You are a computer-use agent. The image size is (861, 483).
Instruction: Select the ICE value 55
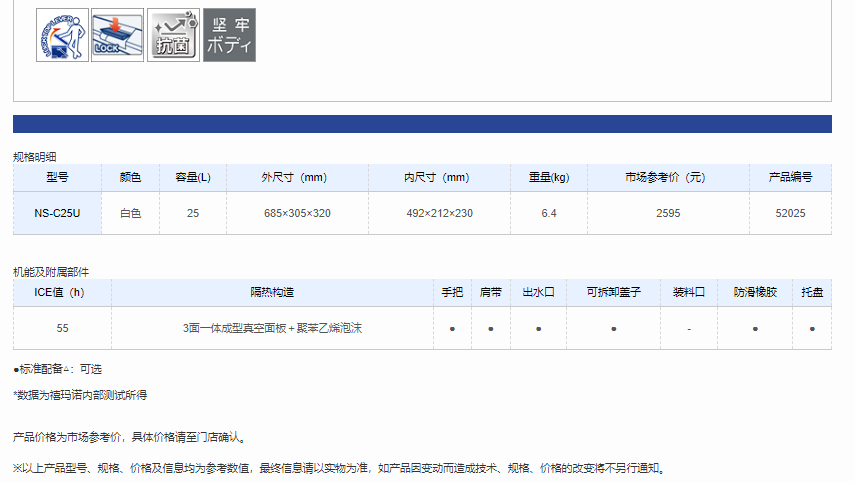tap(62, 328)
